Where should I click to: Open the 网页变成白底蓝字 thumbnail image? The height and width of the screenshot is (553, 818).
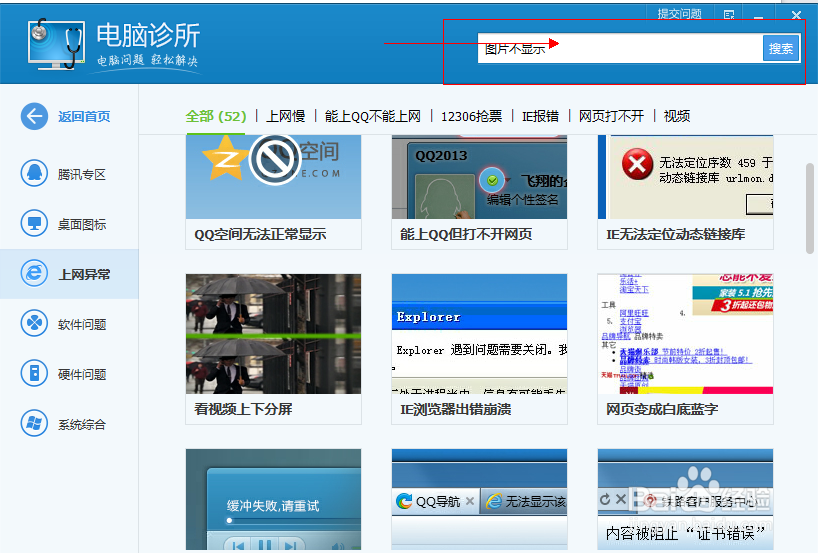click(x=685, y=334)
